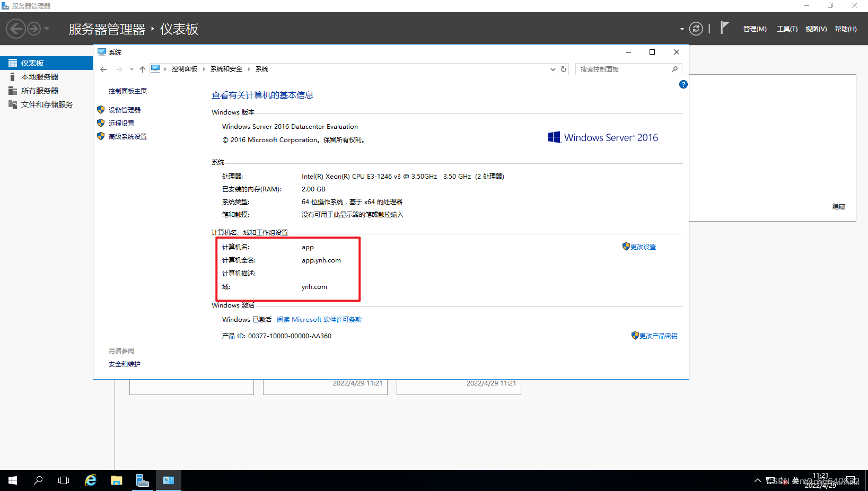The height and width of the screenshot is (491, 868).
Task: Launch Internet Explorer from taskbar
Action: [91, 480]
